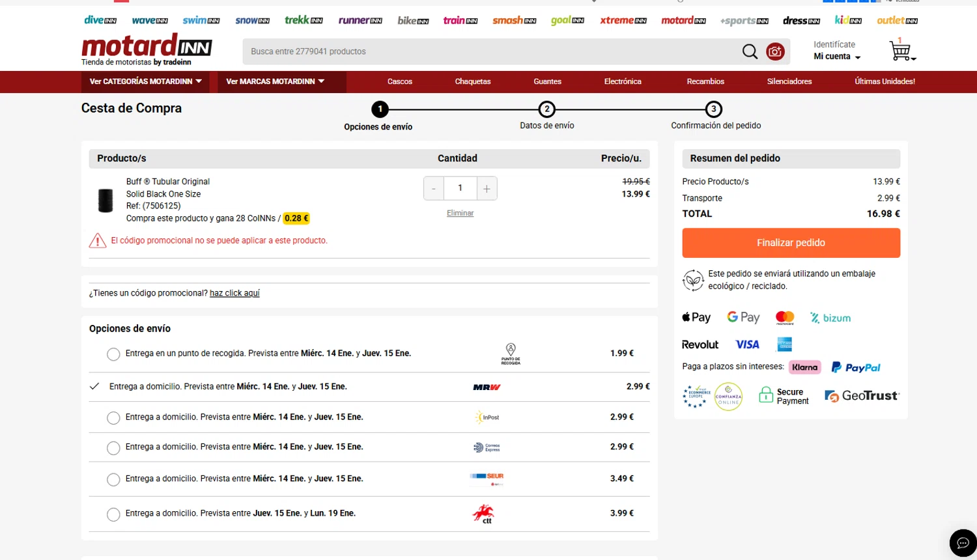Select pickup point delivery for 1.99 €

113,354
